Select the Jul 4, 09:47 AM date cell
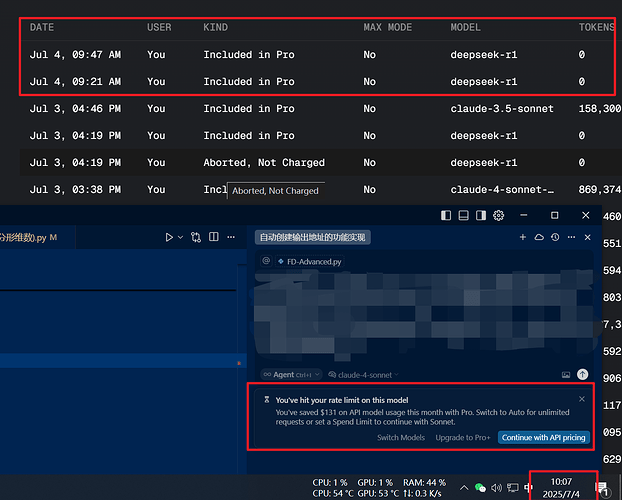 [75, 54]
